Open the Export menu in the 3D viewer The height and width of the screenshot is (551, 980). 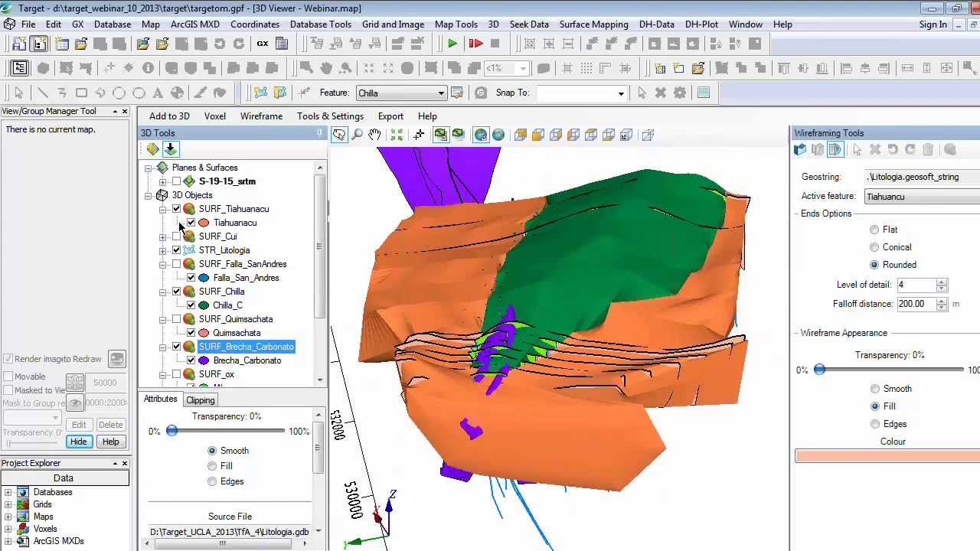[x=390, y=116]
